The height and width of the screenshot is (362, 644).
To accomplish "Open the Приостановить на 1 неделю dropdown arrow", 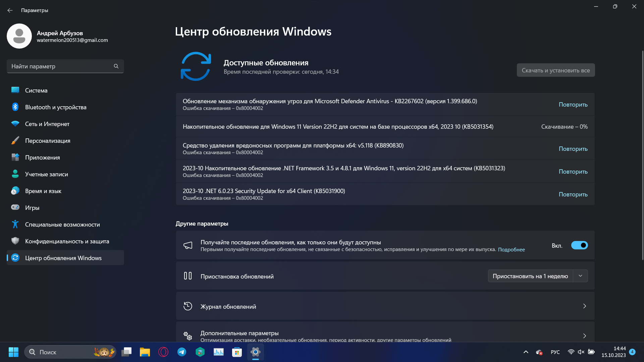I will coord(580,276).
